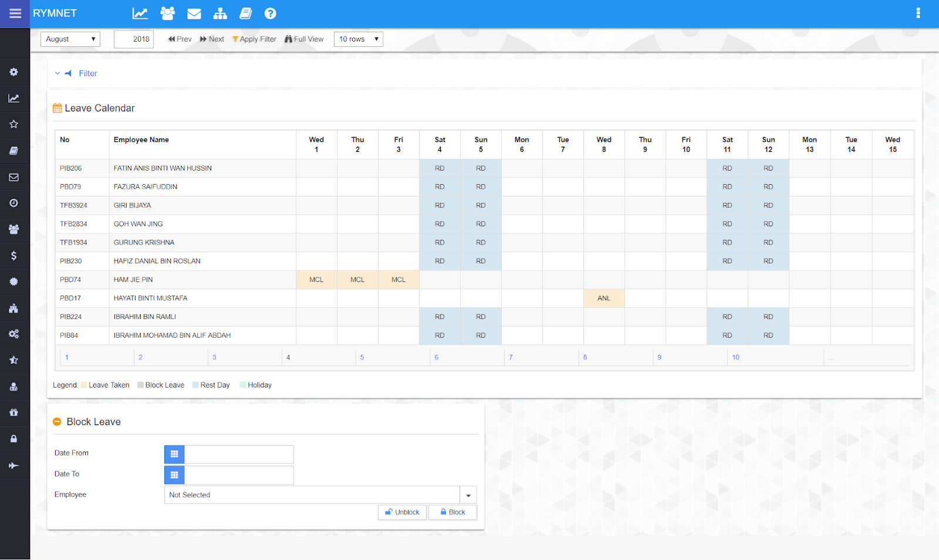939x560 pixels.
Task: Click the line chart icon in top bar
Action: point(140,13)
